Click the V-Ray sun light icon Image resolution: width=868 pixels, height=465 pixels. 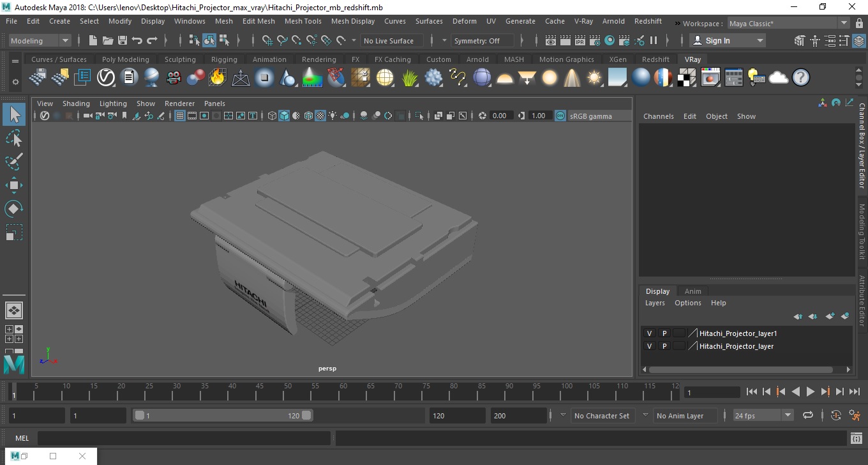coord(595,78)
